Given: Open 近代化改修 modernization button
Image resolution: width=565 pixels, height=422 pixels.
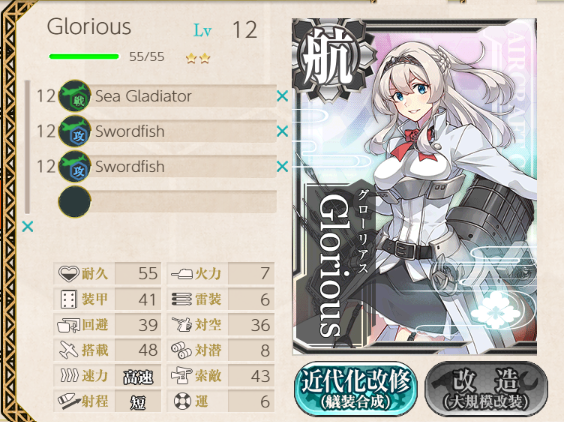Looking at the screenshot, I should click(356, 390).
